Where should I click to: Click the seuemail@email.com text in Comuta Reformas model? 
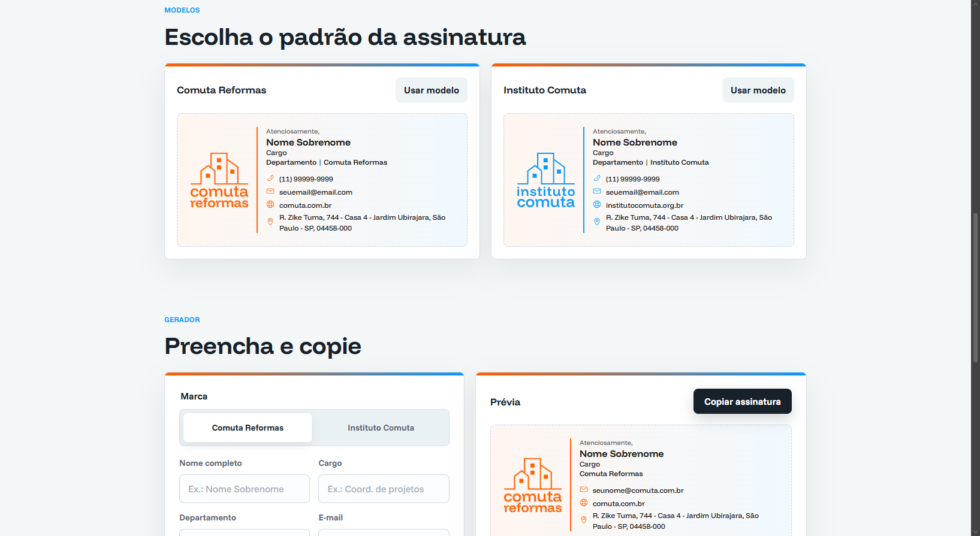316,192
